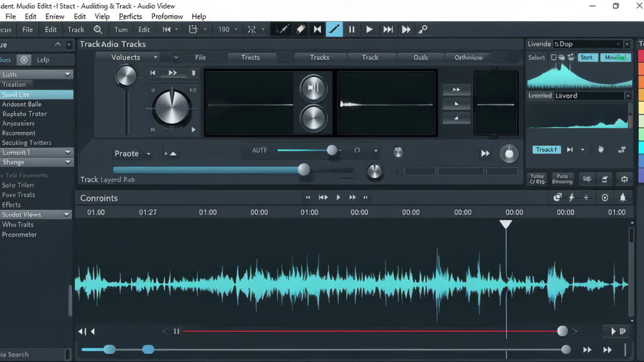Open the Proformow menu
The height and width of the screenshot is (362, 644).
point(167,16)
